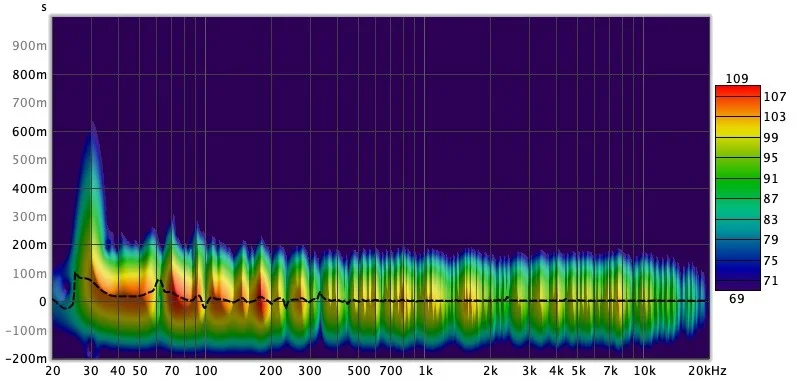Click the "70" frequency axis label
Image resolution: width=800 pixels, height=383 pixels.
click(x=172, y=371)
